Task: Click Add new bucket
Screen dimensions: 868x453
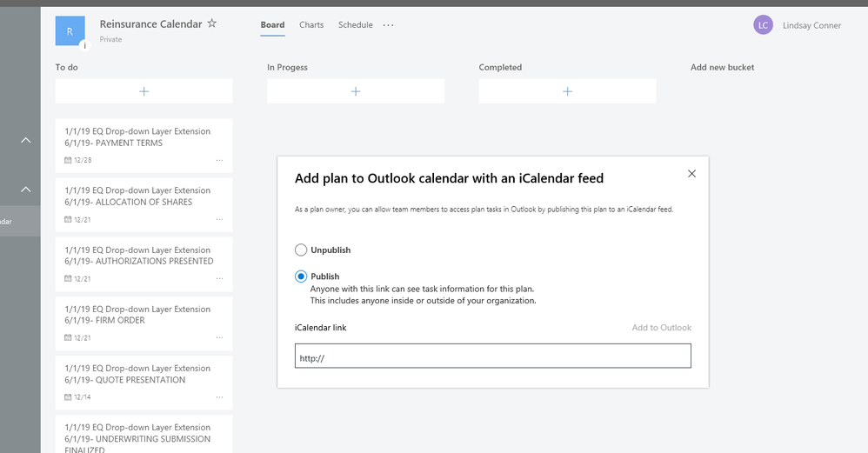Action: click(x=722, y=67)
